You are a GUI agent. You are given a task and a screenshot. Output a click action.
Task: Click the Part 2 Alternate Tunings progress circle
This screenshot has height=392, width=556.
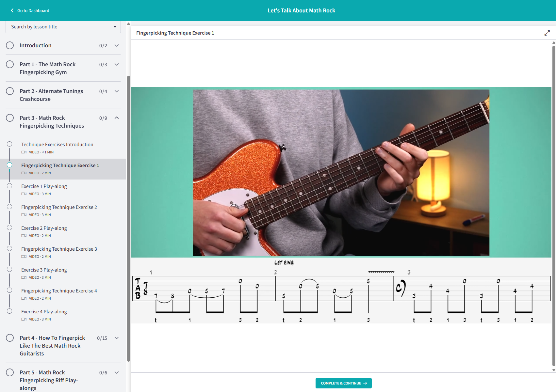(x=10, y=91)
